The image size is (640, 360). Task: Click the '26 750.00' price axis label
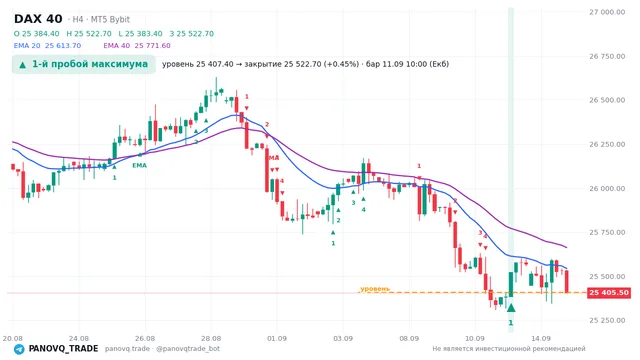(x=607, y=56)
